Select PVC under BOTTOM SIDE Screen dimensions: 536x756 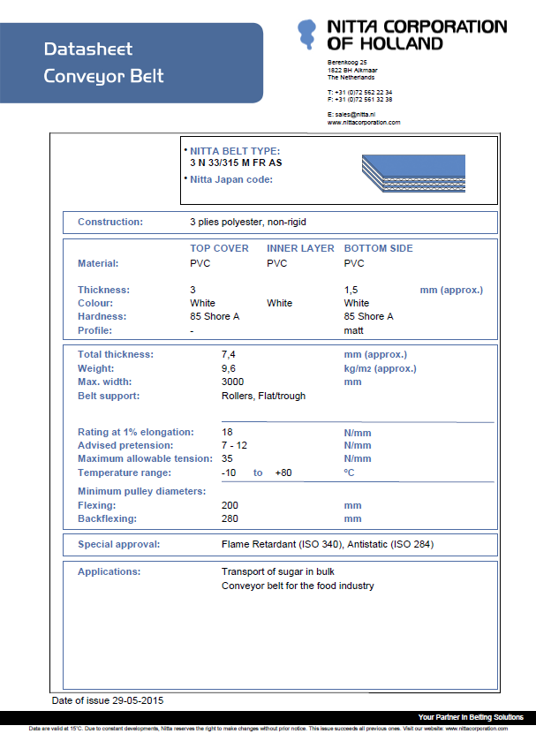coord(354,263)
